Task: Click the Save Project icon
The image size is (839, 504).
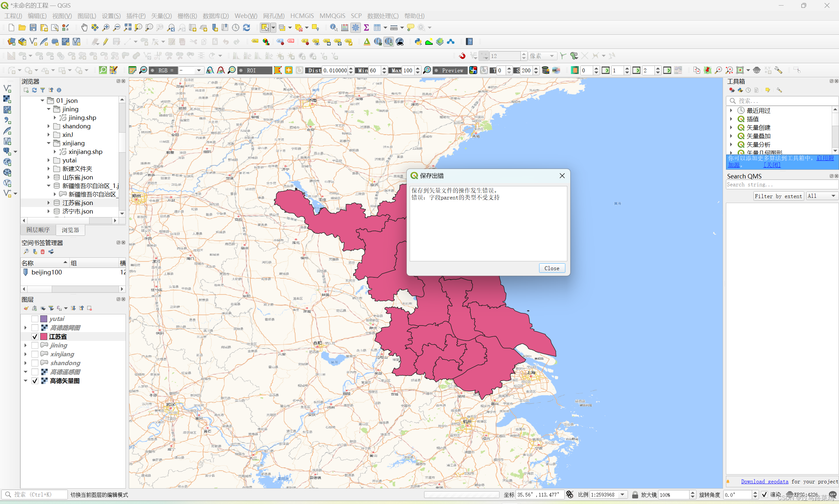Action: tap(33, 28)
